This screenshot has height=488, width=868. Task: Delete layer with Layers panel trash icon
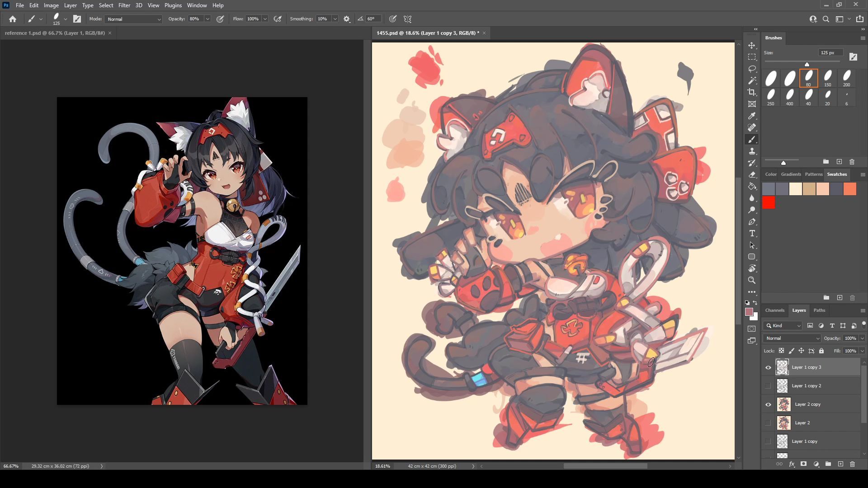(852, 464)
